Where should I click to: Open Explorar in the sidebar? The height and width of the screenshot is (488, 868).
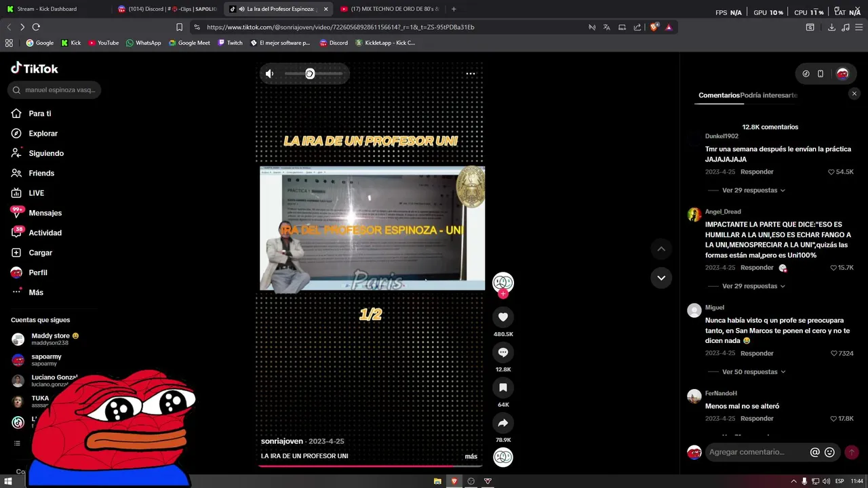tap(43, 134)
